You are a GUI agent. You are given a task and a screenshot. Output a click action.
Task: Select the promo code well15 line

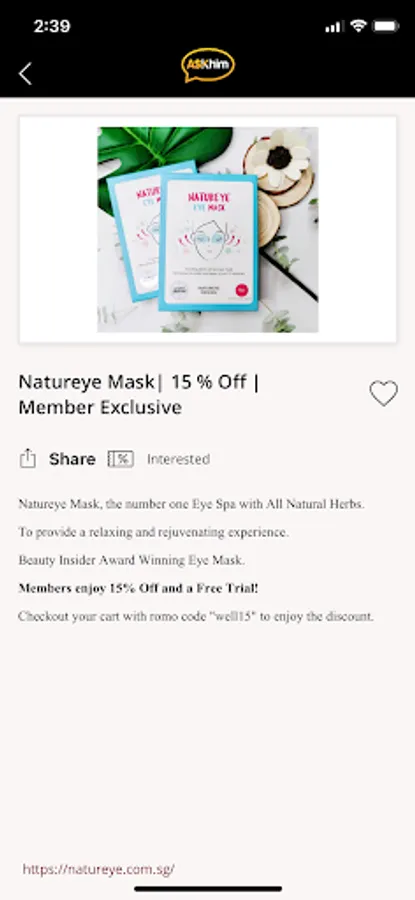196,616
